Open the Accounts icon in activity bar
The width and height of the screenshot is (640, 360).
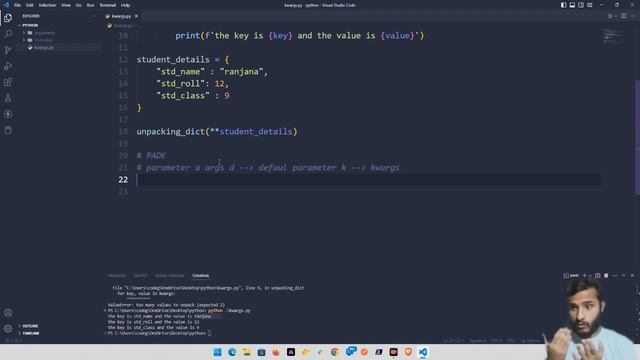[8, 313]
